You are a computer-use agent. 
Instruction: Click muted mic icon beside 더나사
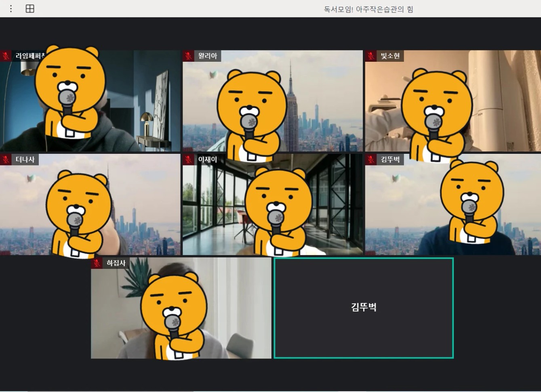tap(6, 159)
